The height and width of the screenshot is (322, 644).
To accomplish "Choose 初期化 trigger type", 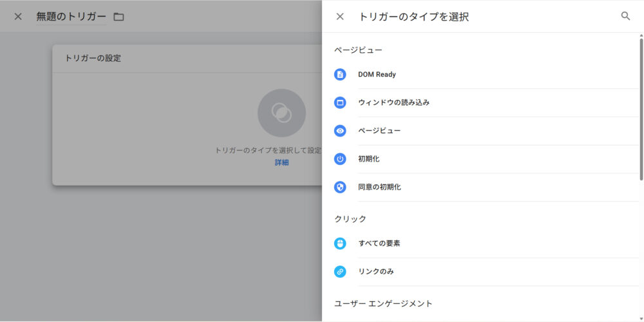I will coord(369,159).
